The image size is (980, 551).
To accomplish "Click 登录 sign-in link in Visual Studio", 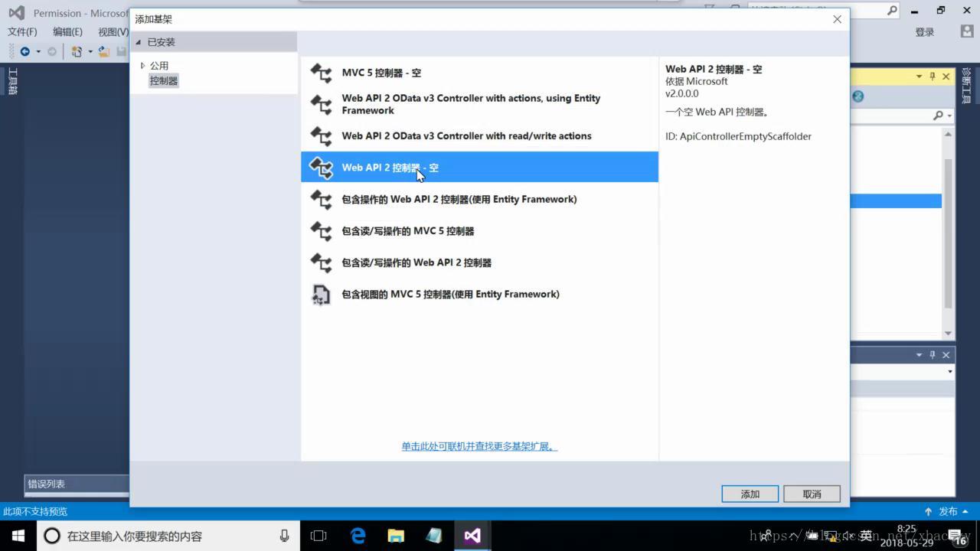I will coord(925,32).
